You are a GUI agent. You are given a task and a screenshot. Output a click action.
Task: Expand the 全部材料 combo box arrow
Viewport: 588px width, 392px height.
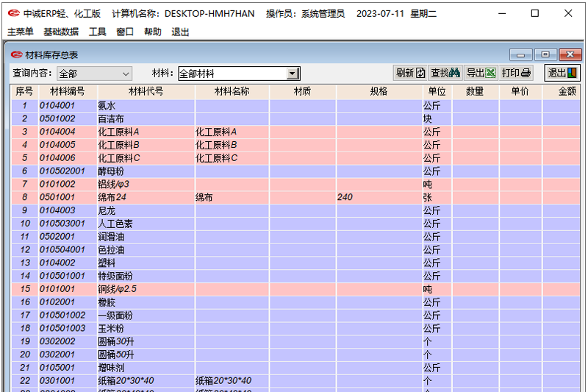293,74
